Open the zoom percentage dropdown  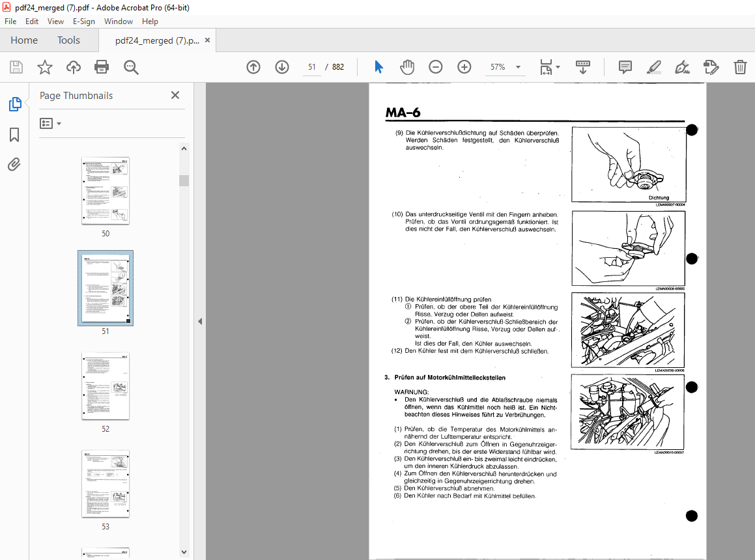(x=518, y=67)
